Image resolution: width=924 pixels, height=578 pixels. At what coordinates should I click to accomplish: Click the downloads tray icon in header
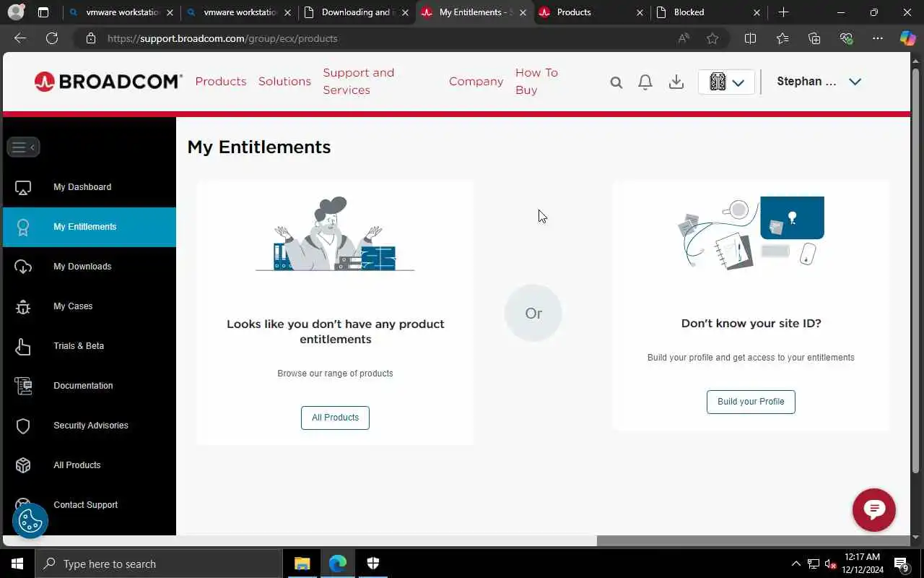[676, 82]
